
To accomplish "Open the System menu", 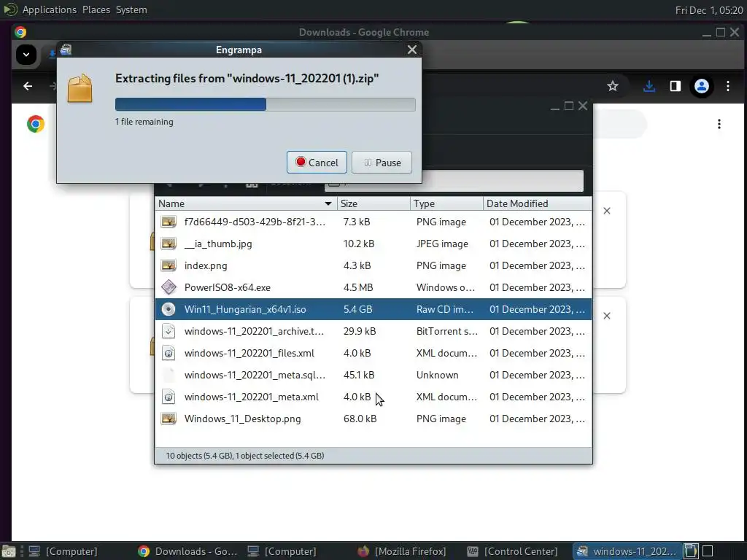I will coord(131,9).
